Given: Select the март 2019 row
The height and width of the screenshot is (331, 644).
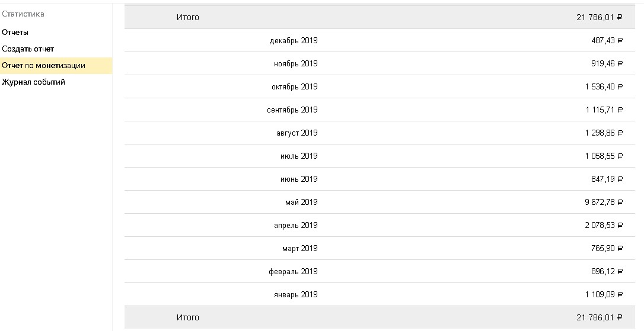Looking at the screenshot, I should coord(379,248).
